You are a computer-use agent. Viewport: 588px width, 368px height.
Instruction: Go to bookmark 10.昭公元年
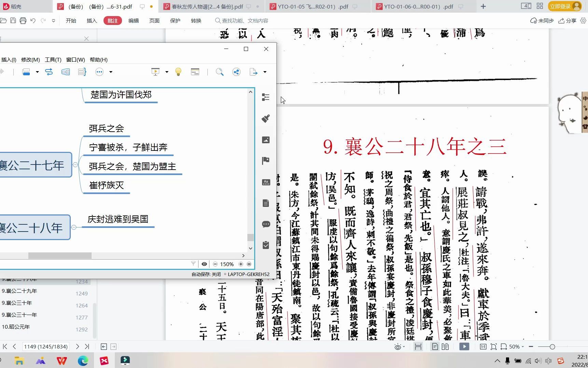pyautogui.click(x=16, y=327)
